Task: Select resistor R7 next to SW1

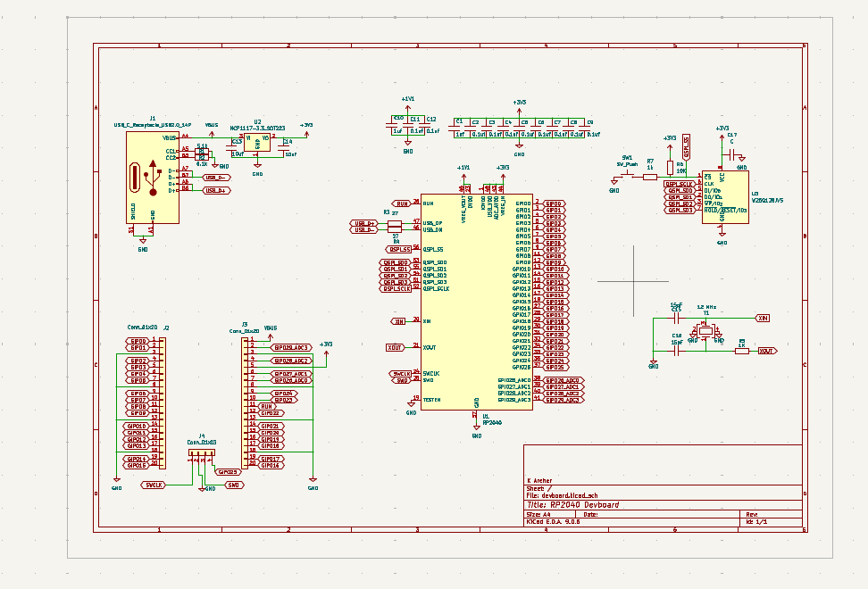Action: pos(650,178)
